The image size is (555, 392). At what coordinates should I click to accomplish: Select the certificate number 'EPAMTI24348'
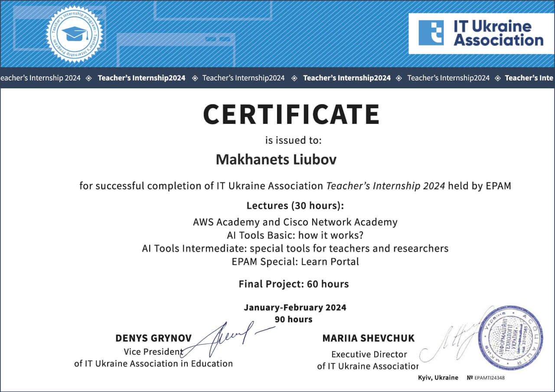490,378
